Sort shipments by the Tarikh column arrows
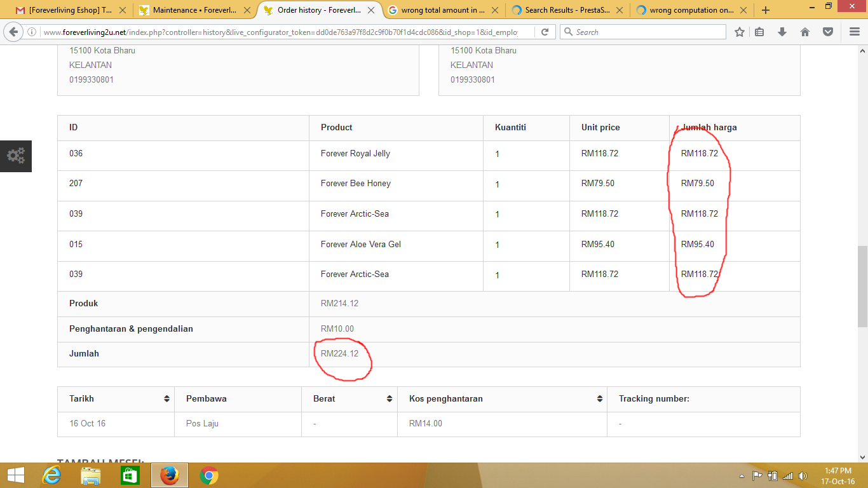This screenshot has height=488, width=868. click(166, 399)
